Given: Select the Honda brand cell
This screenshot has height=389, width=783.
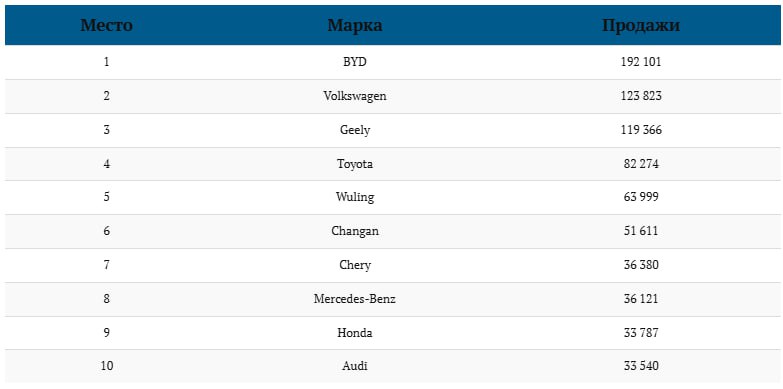Looking at the screenshot, I should pyautogui.click(x=355, y=333).
